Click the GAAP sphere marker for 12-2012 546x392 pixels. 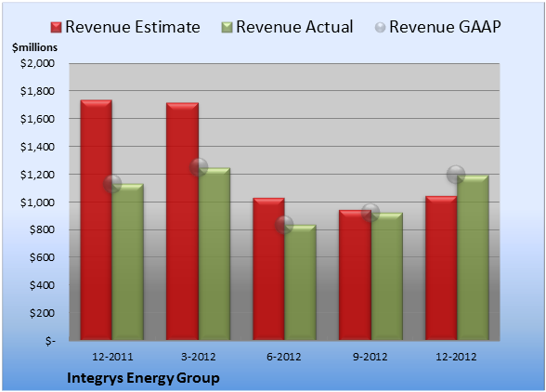pyautogui.click(x=456, y=175)
